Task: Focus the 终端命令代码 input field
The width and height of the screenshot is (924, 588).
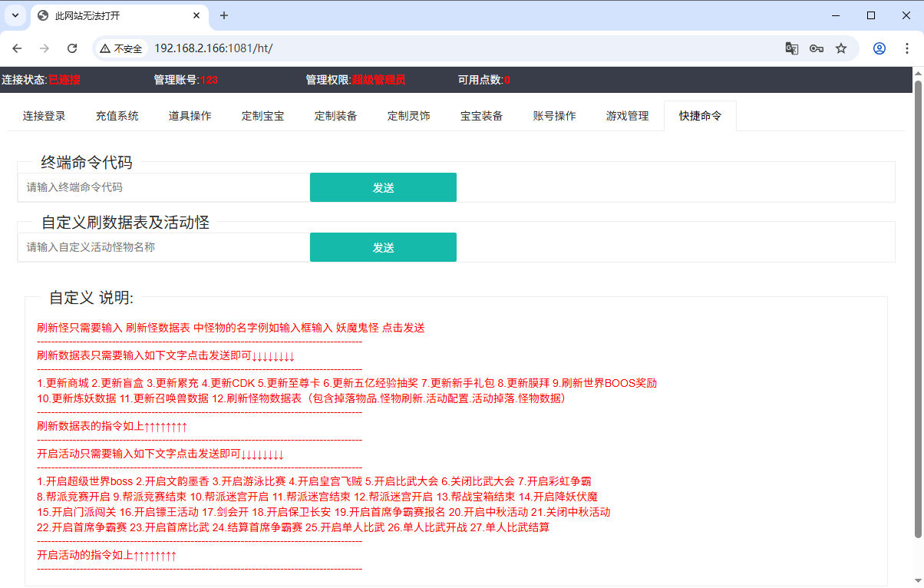Action: pos(163,187)
